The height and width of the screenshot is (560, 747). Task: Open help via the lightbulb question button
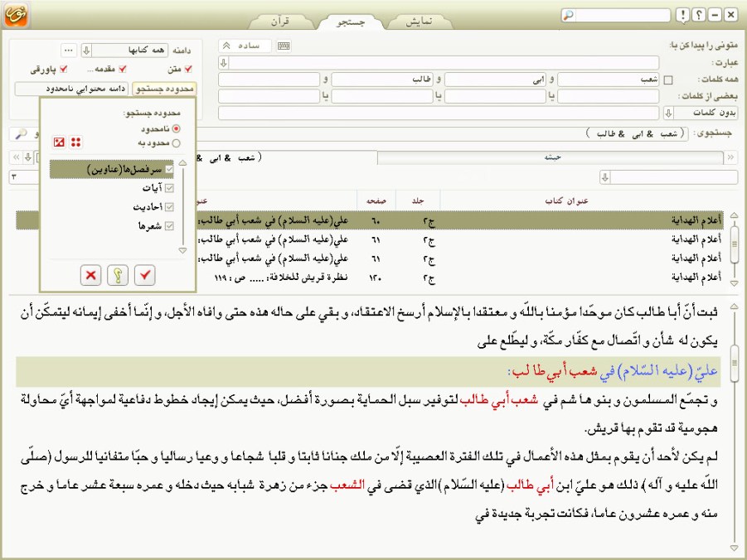(118, 275)
